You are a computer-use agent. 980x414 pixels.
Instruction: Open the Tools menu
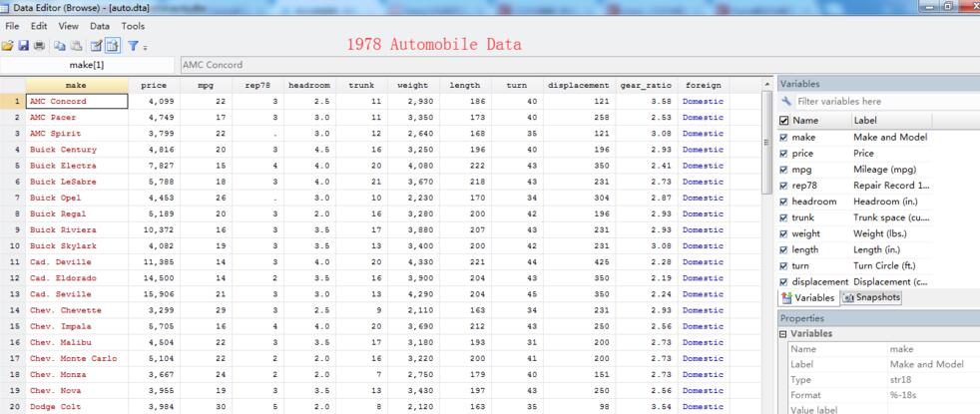coord(133,26)
